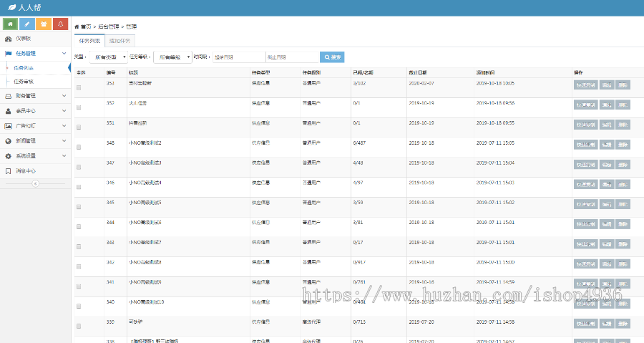644x343 pixels.
Task: Click the 后台管理 breadcrumb link
Action: [109, 26]
